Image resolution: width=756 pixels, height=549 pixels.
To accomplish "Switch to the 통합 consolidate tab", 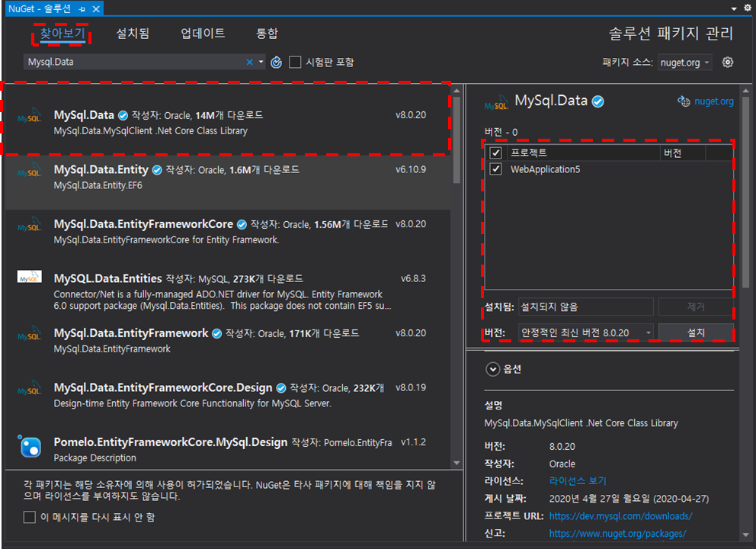I will click(267, 34).
